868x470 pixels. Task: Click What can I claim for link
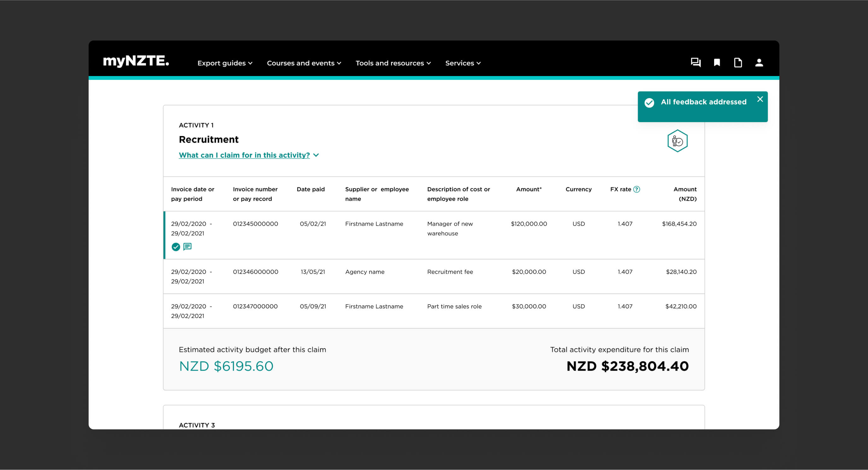click(x=244, y=155)
